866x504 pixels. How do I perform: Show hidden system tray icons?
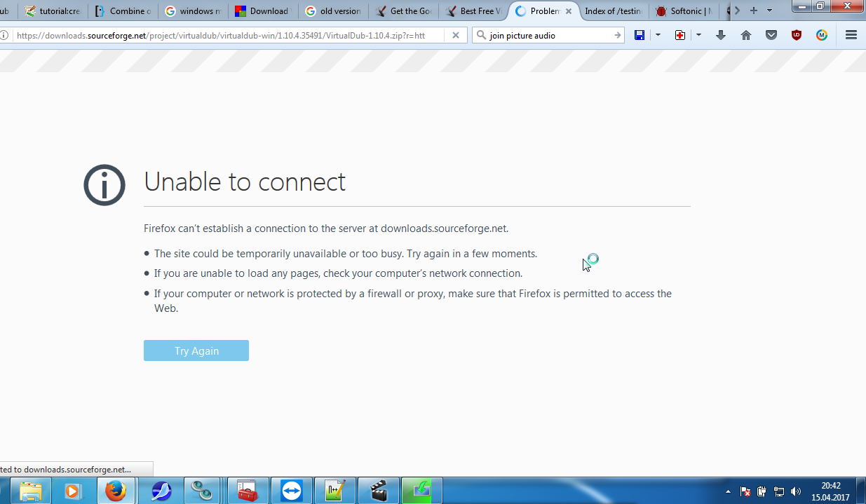(728, 491)
